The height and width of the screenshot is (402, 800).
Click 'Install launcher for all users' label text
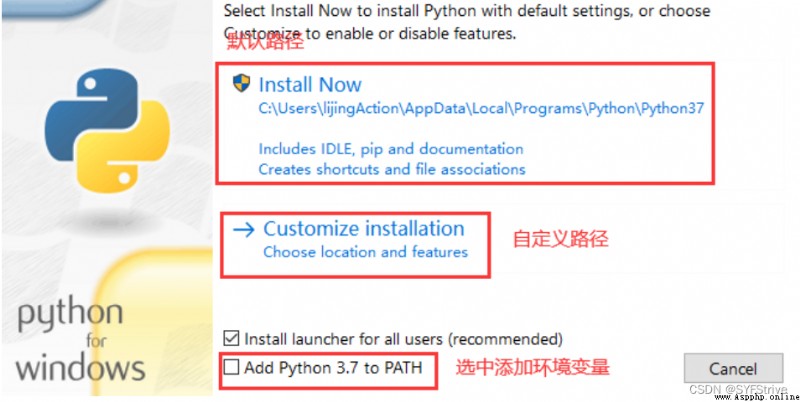coord(403,339)
